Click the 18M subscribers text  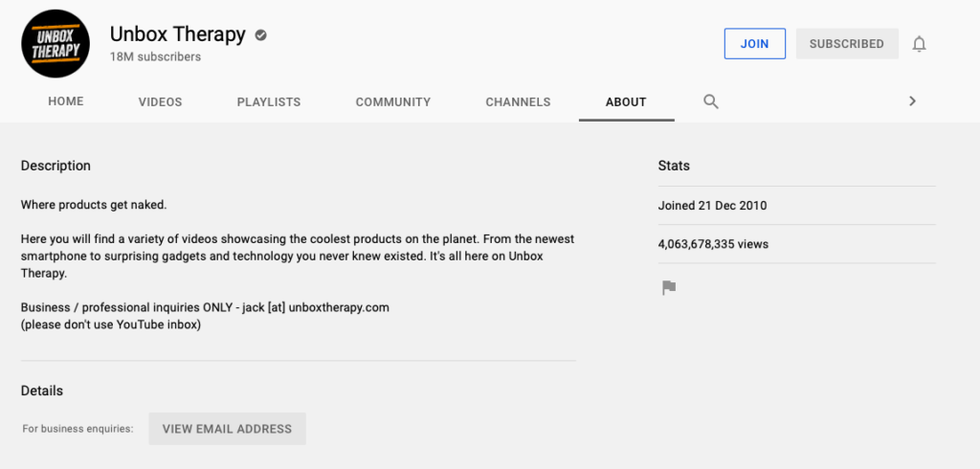(x=156, y=56)
